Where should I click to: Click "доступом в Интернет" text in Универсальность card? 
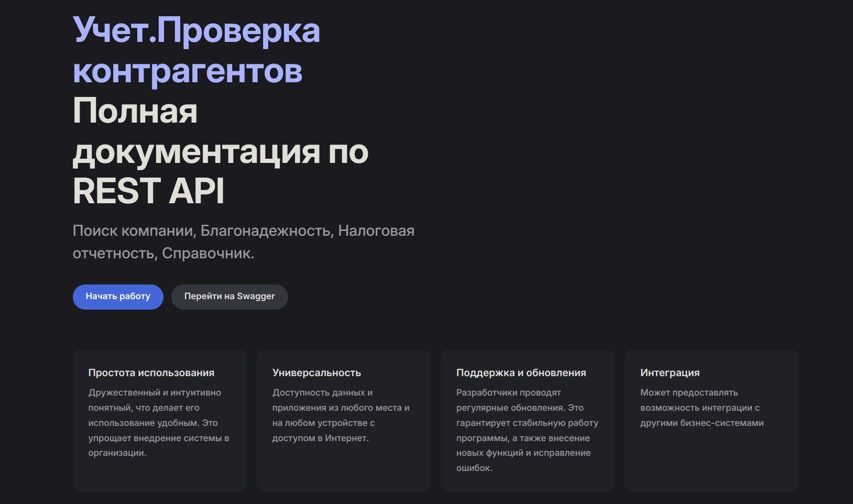[x=320, y=438]
